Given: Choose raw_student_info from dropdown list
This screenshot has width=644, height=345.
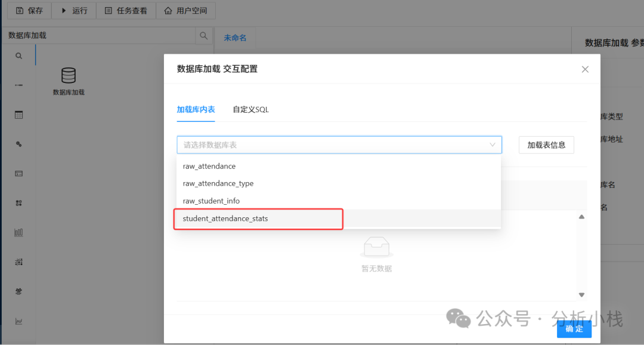Looking at the screenshot, I should pyautogui.click(x=339, y=201).
